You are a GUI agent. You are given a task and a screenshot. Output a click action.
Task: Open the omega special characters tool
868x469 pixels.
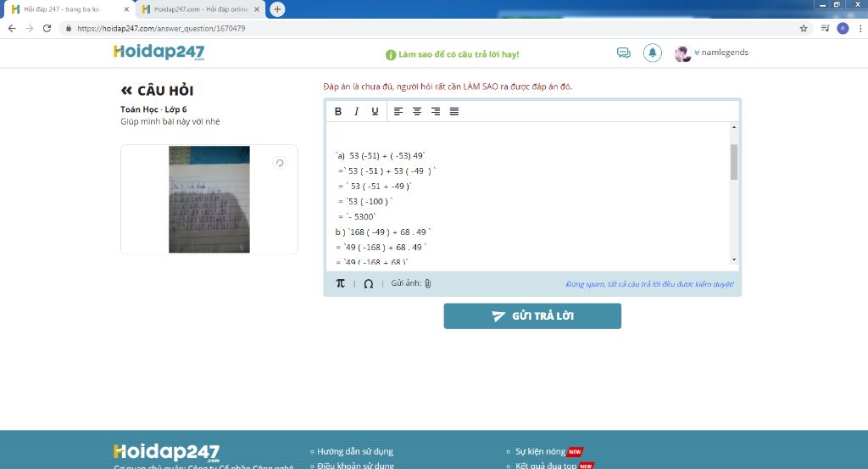pyautogui.click(x=368, y=283)
